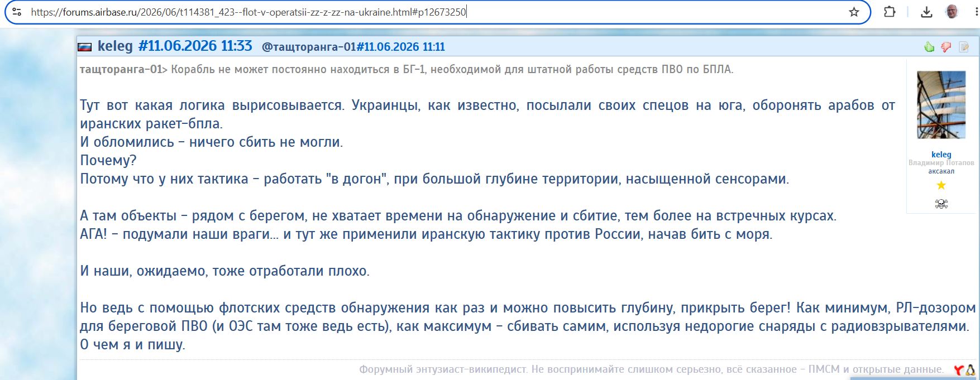The image size is (980, 380).
Task: Open the post permalink #11.06.2026 11:33
Action: click(195, 46)
